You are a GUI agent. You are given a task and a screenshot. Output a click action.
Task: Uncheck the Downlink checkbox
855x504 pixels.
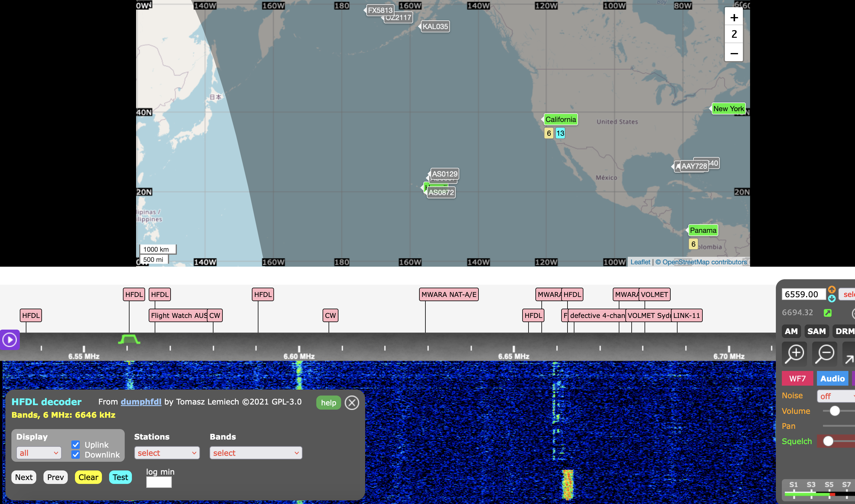click(76, 455)
